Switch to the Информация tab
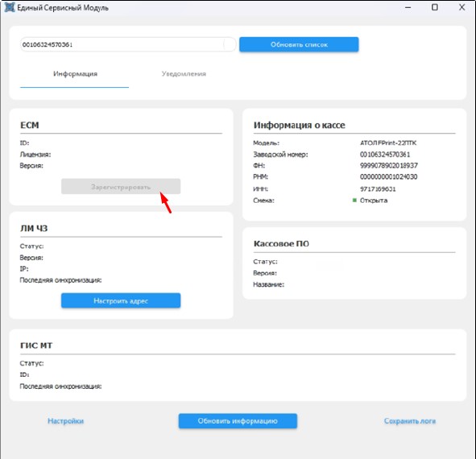This screenshot has height=459, width=476. pyautogui.click(x=75, y=74)
